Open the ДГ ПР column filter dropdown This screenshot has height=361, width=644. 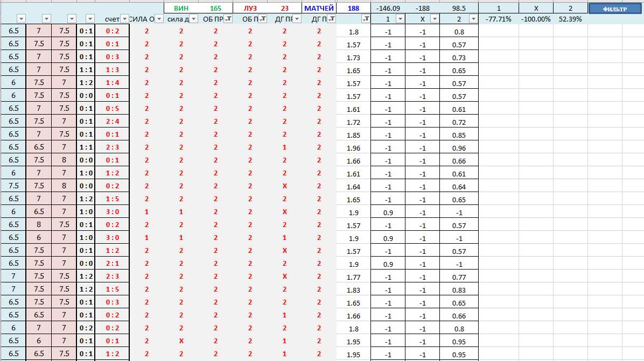point(297,19)
